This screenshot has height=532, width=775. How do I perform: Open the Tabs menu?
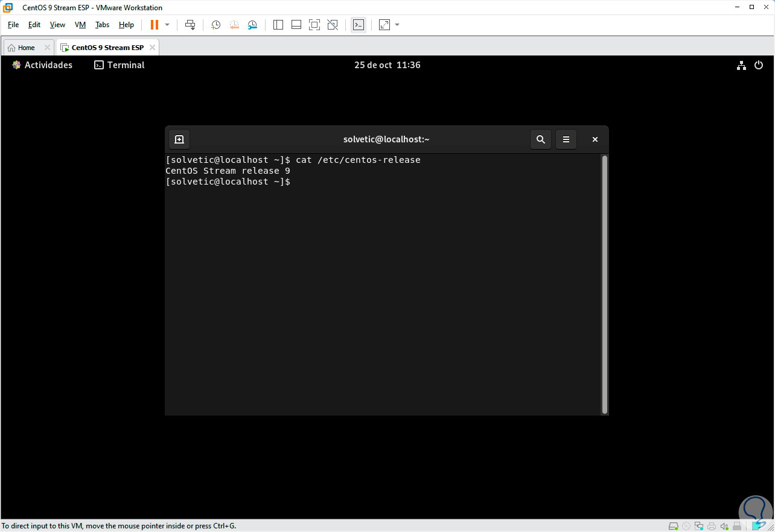pos(102,25)
